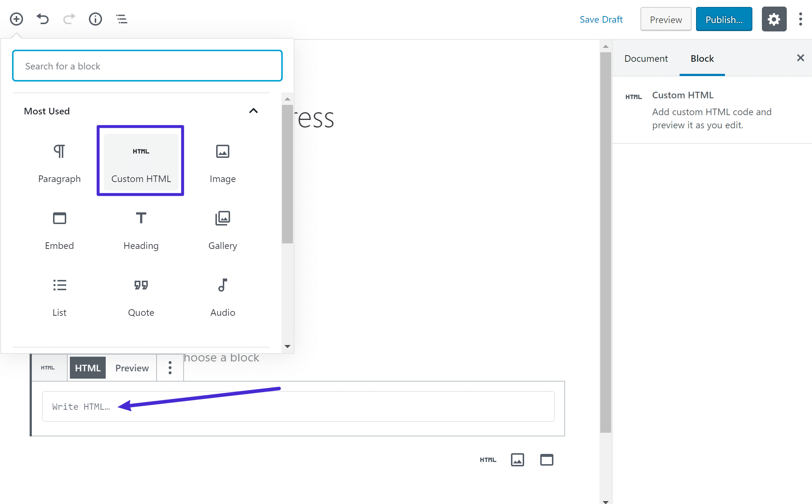Open block options menu with three dots

(x=170, y=368)
